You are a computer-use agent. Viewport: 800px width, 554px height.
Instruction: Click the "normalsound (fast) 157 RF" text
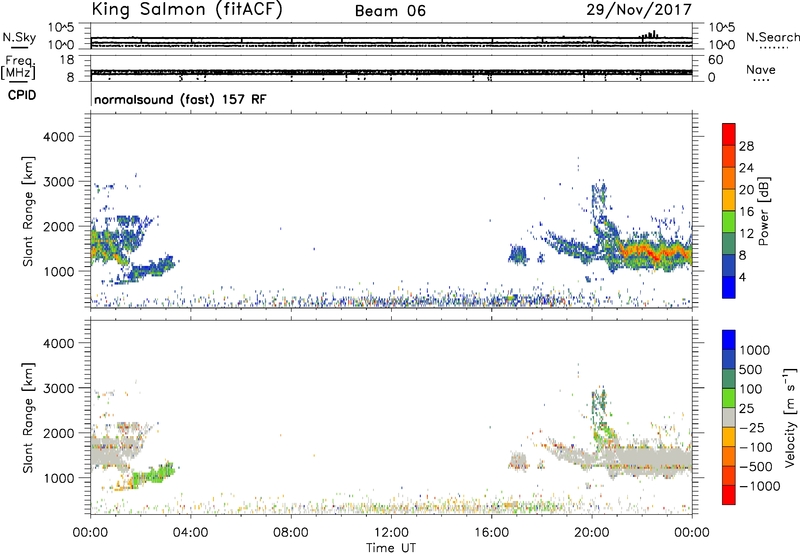(x=180, y=99)
